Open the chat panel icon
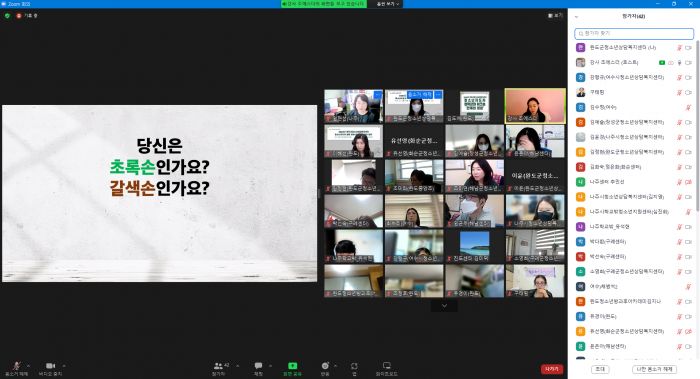Viewport: 700px width, 379px height. (x=258, y=368)
